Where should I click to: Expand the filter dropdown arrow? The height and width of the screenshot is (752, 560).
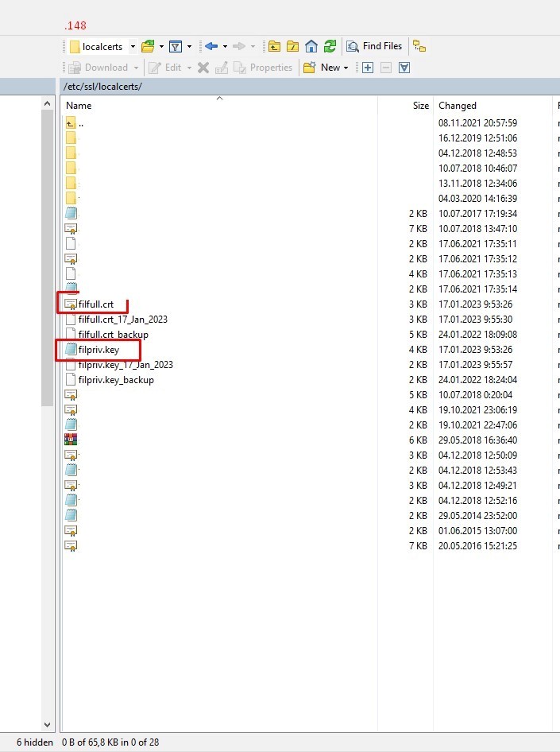click(189, 47)
